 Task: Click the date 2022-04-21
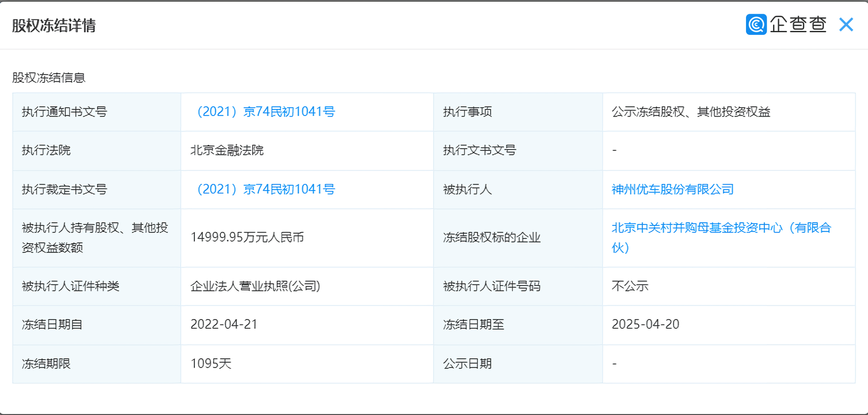(224, 325)
